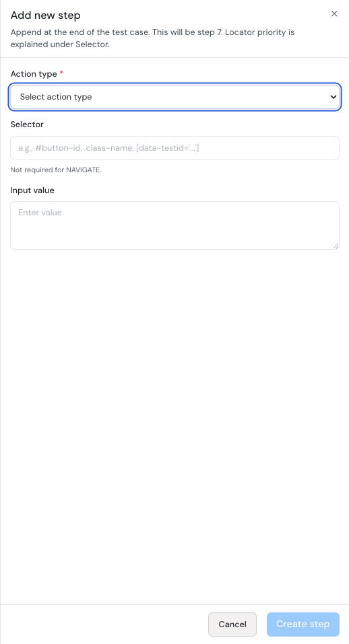Click the step 7 description text
349x644 pixels.
[152, 38]
